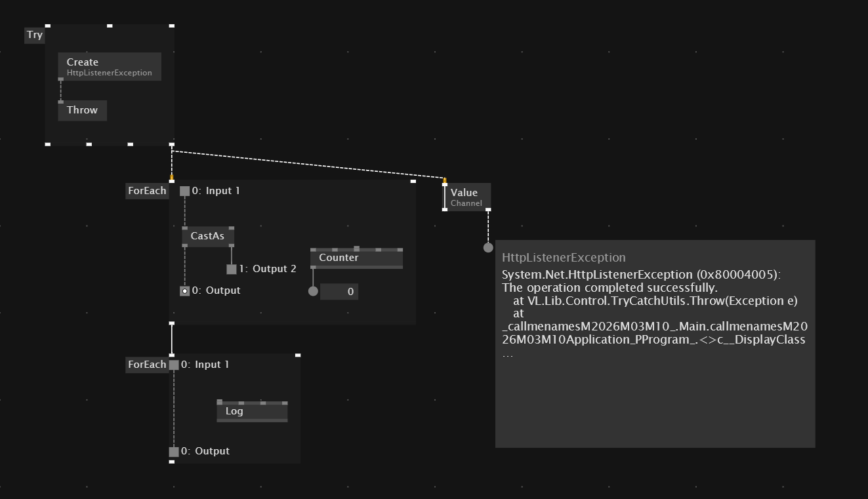Select the Value Channel node

point(467,197)
